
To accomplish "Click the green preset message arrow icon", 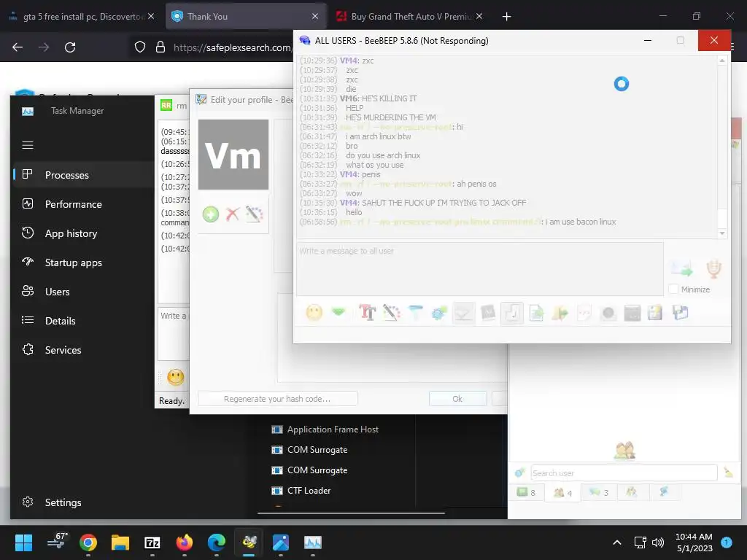I will pyautogui.click(x=338, y=312).
